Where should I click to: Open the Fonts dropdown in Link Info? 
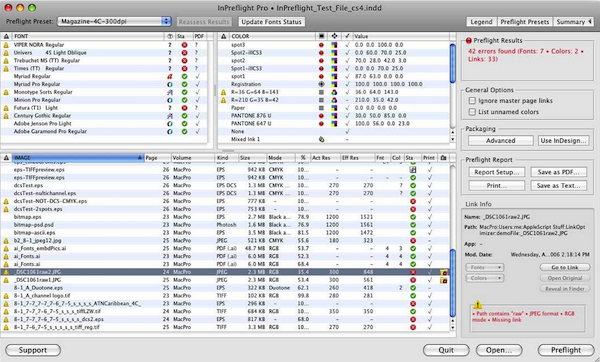484,267
